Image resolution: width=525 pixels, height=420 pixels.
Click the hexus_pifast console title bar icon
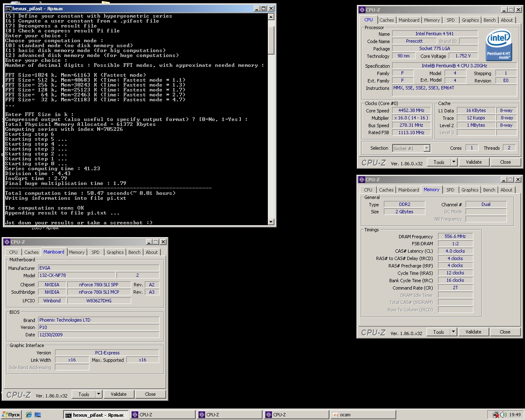click(8, 8)
